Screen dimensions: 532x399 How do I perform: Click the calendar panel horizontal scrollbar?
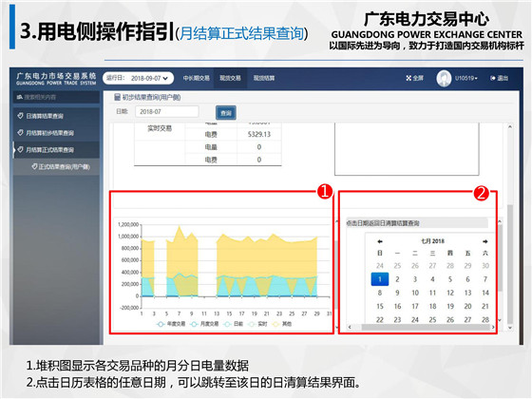(422, 327)
